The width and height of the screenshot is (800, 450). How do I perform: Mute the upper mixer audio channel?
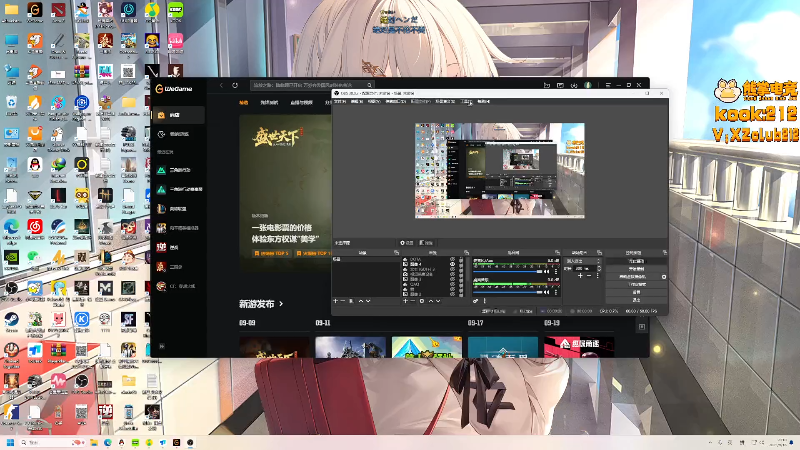click(x=546, y=271)
